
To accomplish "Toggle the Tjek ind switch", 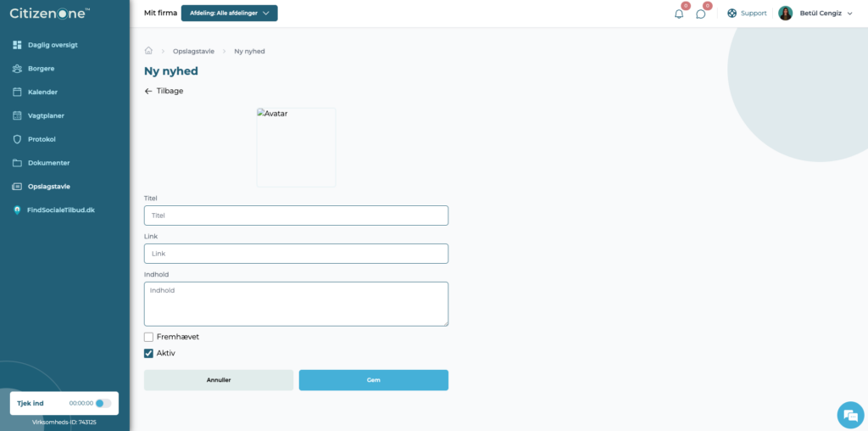I will coord(103,403).
